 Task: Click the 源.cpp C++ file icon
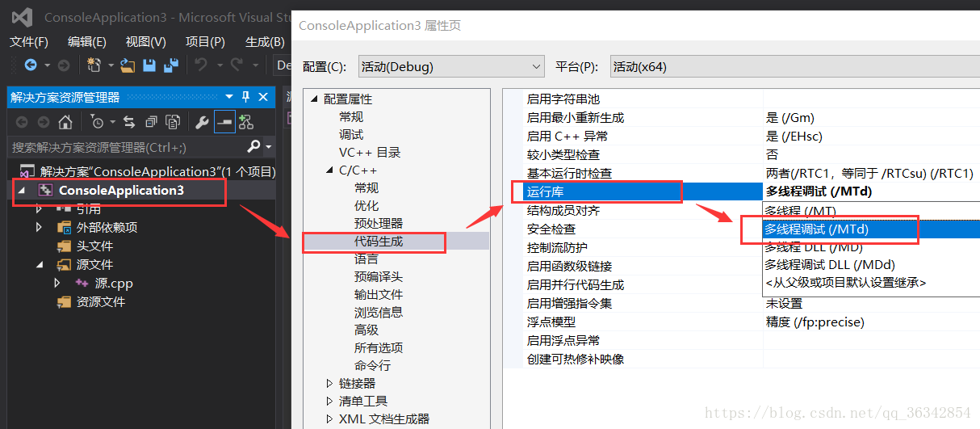(82, 283)
